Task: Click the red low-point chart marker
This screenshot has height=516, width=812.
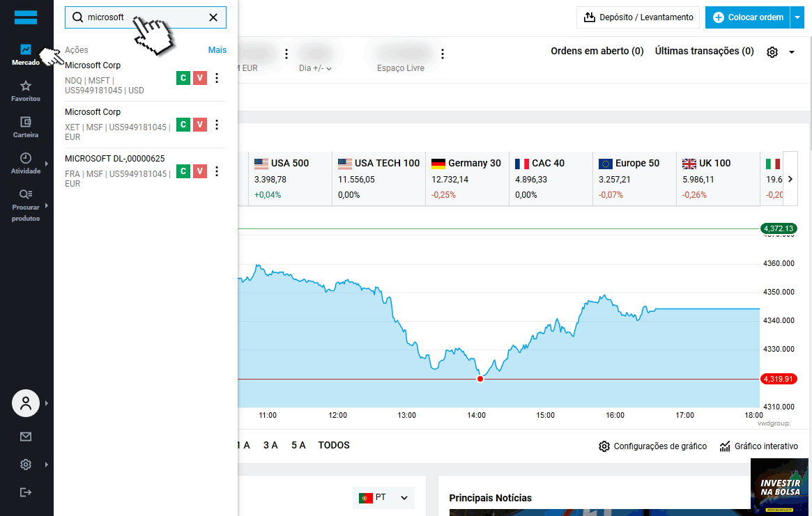Action: click(480, 379)
